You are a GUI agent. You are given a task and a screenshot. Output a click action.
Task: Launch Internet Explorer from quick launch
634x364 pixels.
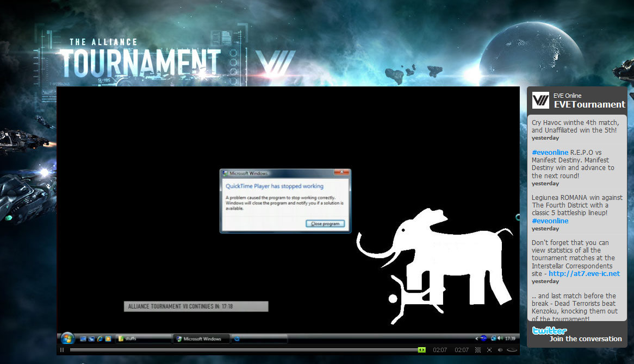(100, 338)
